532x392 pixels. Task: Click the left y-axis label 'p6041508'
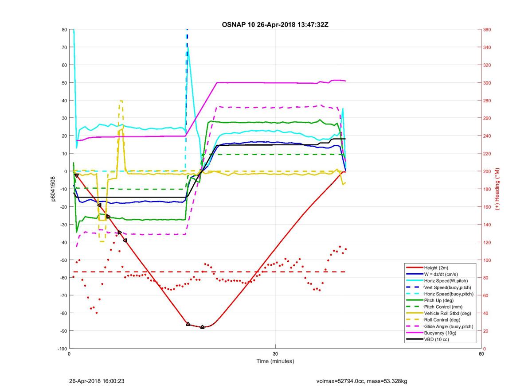(x=53, y=189)
